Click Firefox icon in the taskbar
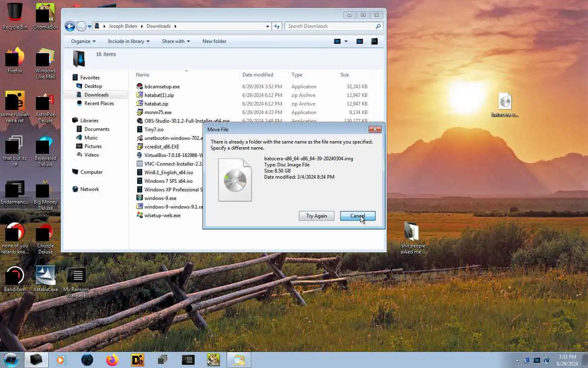Screen dimensions: 588x368 (112, 360)
